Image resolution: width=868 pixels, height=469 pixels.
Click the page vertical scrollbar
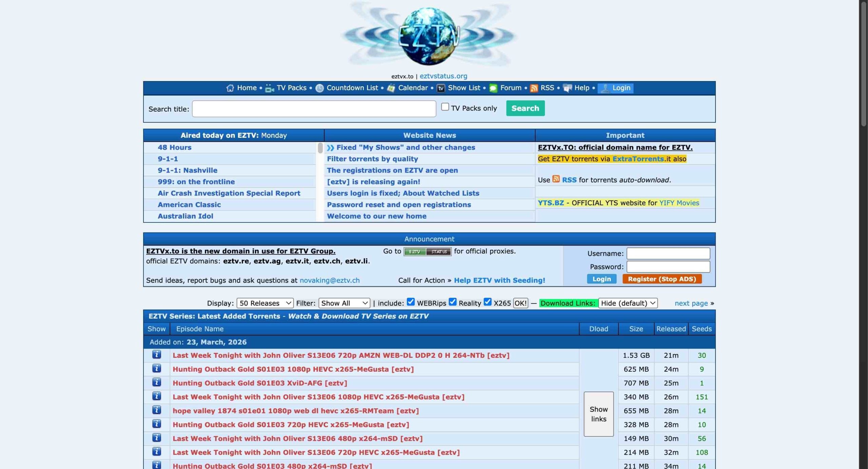click(x=864, y=64)
